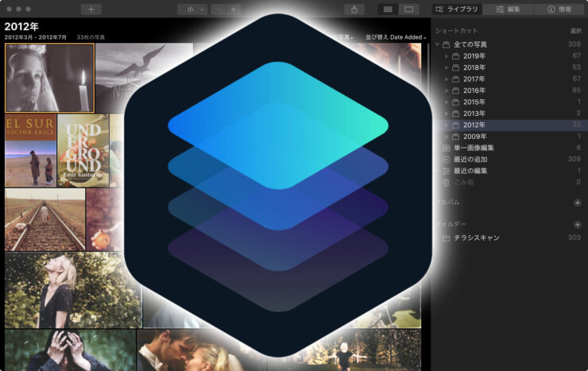
Task: Select the 2019年 row
Action: [x=509, y=56]
